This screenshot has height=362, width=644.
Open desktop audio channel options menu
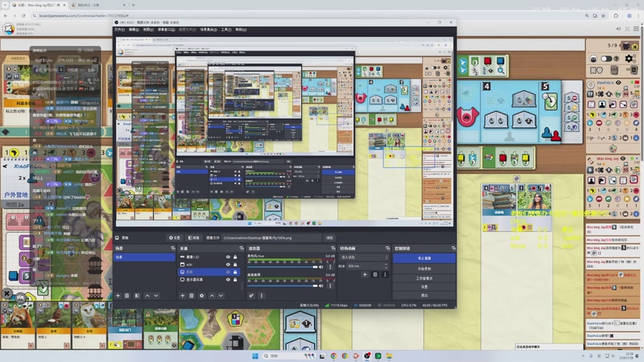[x=330, y=286]
